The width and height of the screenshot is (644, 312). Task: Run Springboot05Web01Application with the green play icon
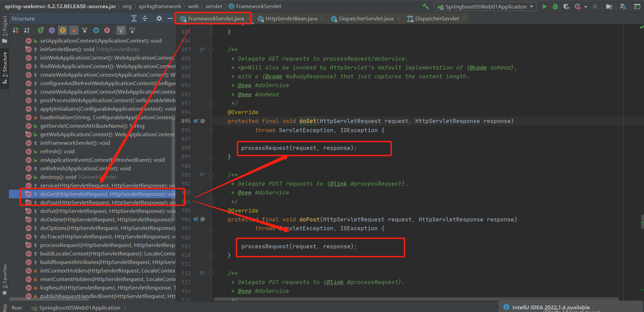coord(544,6)
